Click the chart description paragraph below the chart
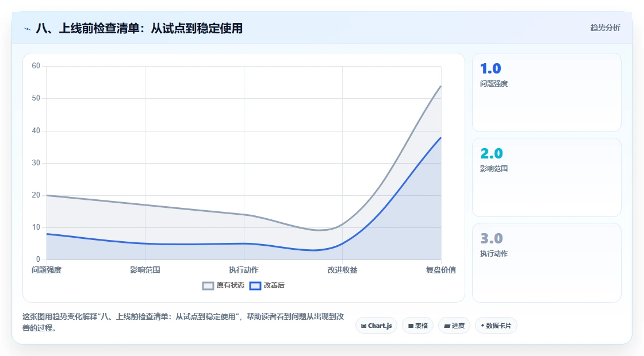Viewport: 644px width, 356px height. pos(183,322)
